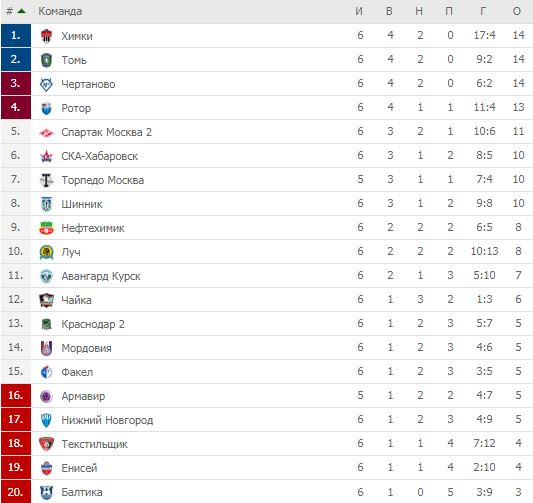Click the Команда column header

click(60, 11)
